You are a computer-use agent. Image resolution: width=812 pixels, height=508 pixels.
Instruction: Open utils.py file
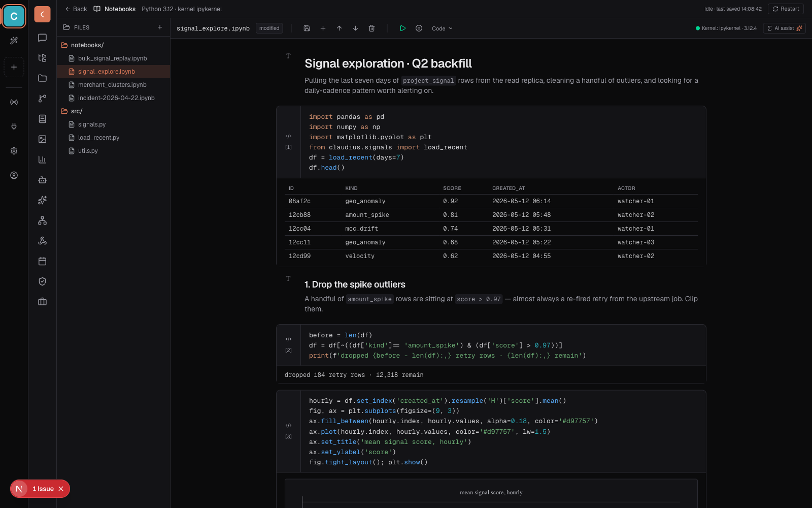113,151
